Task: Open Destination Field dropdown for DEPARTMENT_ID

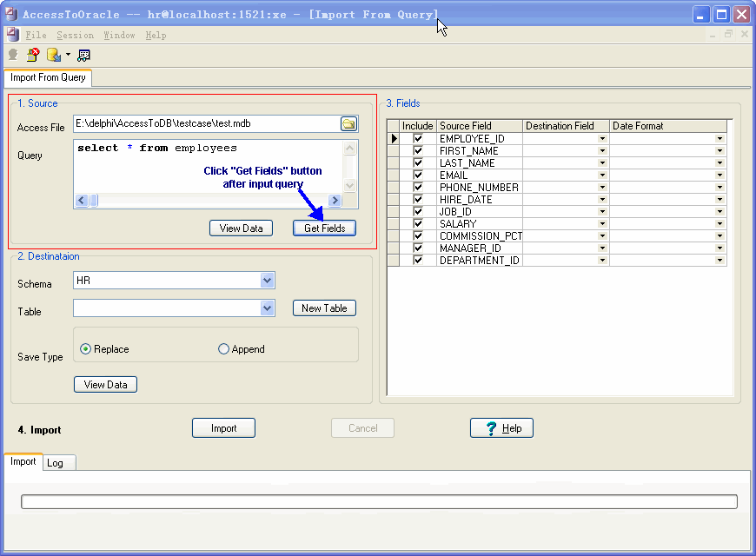Action: (x=602, y=261)
